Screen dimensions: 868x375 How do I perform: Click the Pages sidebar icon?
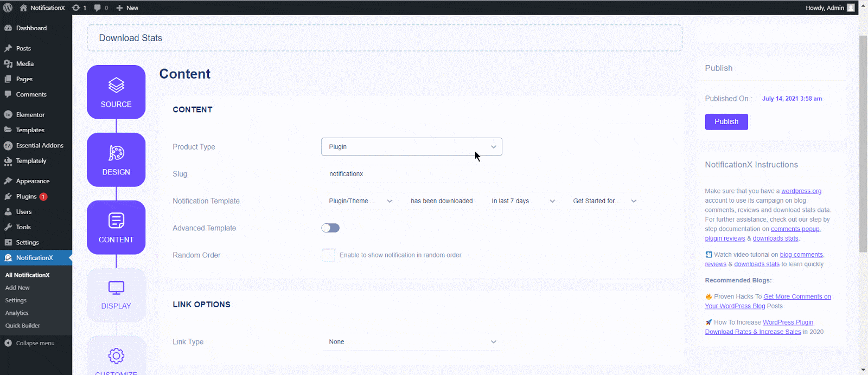point(8,79)
